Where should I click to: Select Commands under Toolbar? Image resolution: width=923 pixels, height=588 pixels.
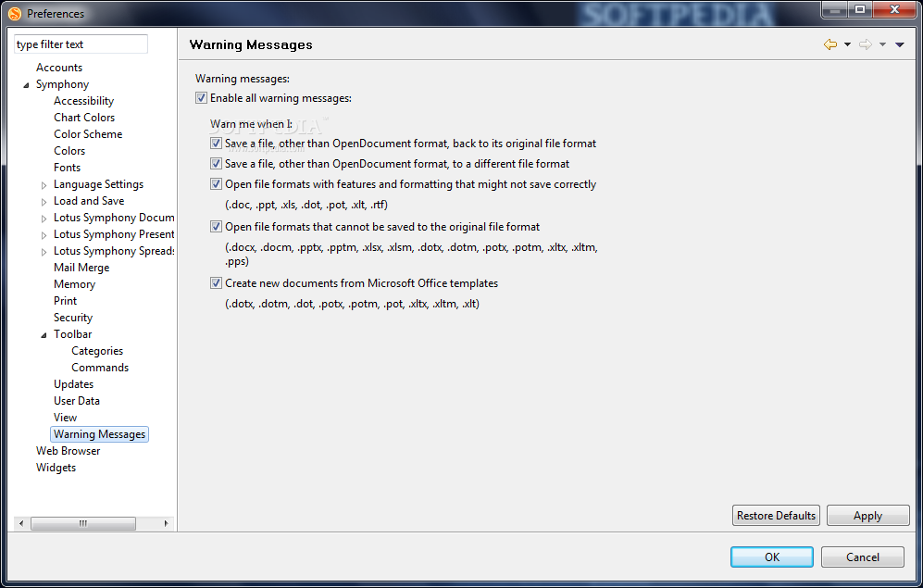point(100,368)
